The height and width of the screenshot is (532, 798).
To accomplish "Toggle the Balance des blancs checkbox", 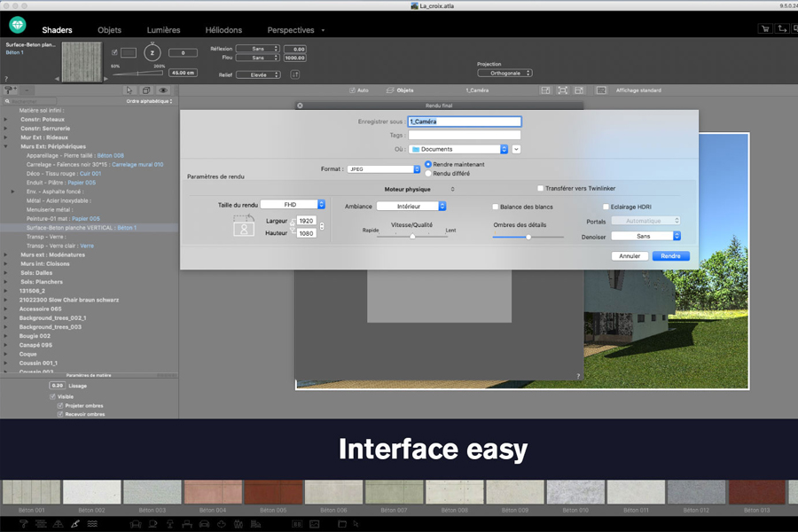I will pyautogui.click(x=496, y=207).
